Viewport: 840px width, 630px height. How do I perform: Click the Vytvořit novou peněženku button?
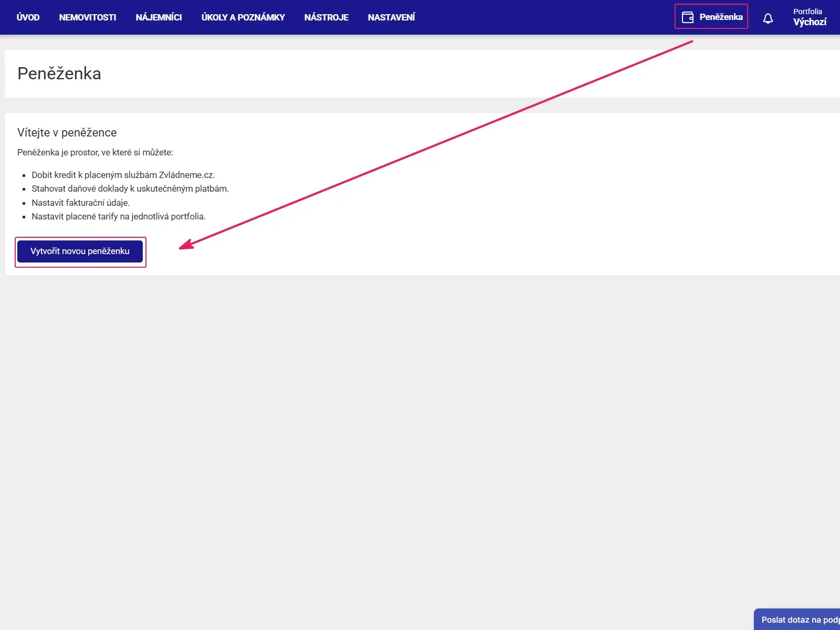tap(80, 251)
